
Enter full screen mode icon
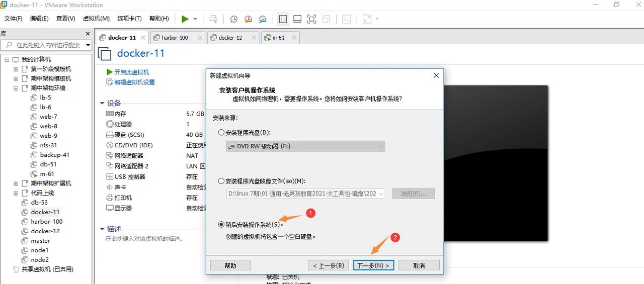click(311, 19)
